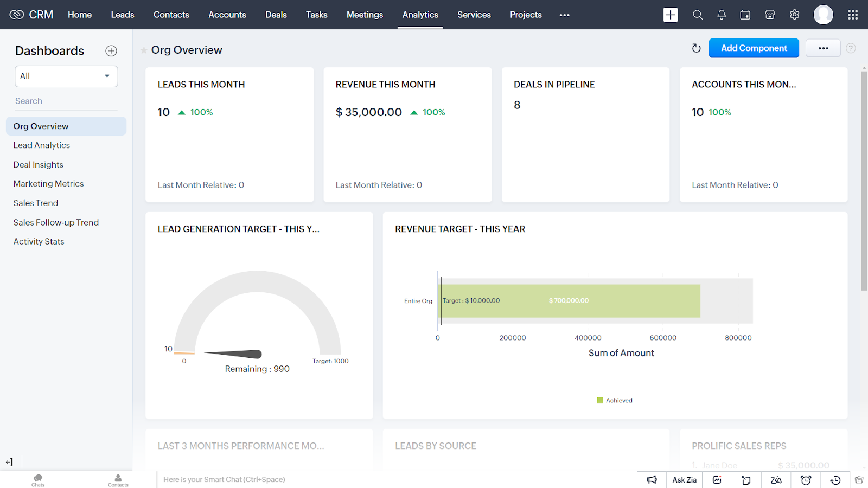Open the Lead Analytics dashboard

pos(41,145)
